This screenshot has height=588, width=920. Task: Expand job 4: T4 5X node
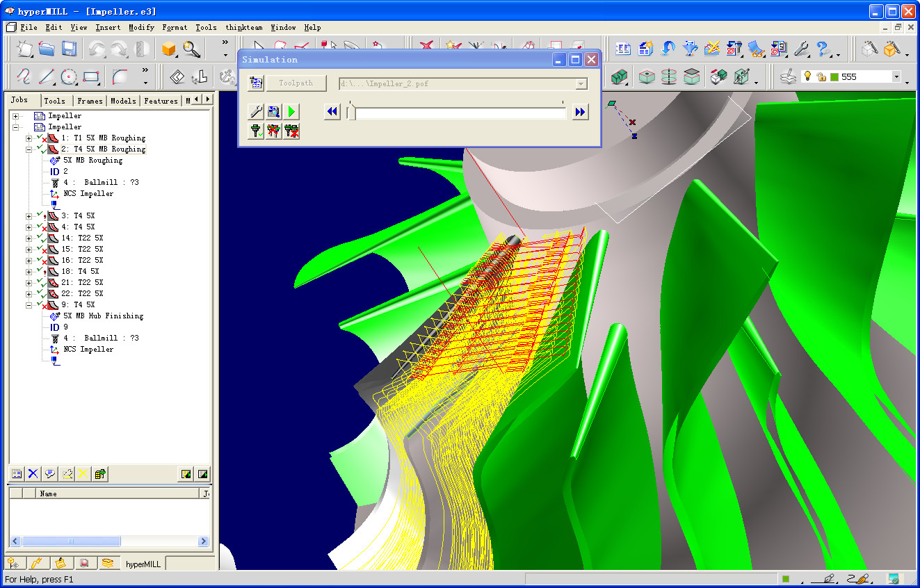(x=29, y=227)
